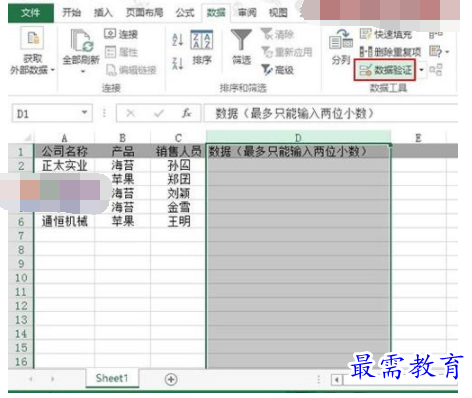Expand the 获取外部数据 dropdown arrow

coord(53,70)
